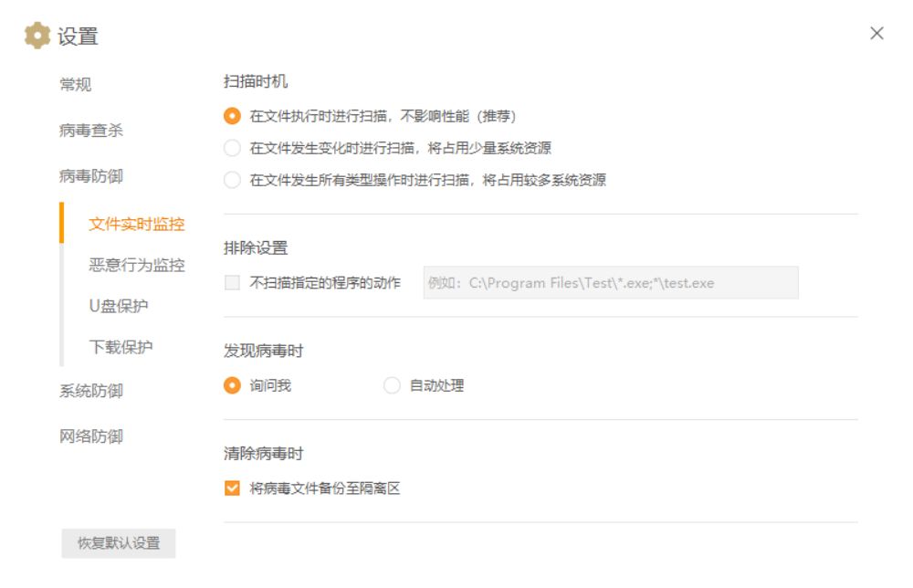This screenshot has height=588, width=913.
Task: Select the 病毒防御 category
Action: click(x=90, y=176)
